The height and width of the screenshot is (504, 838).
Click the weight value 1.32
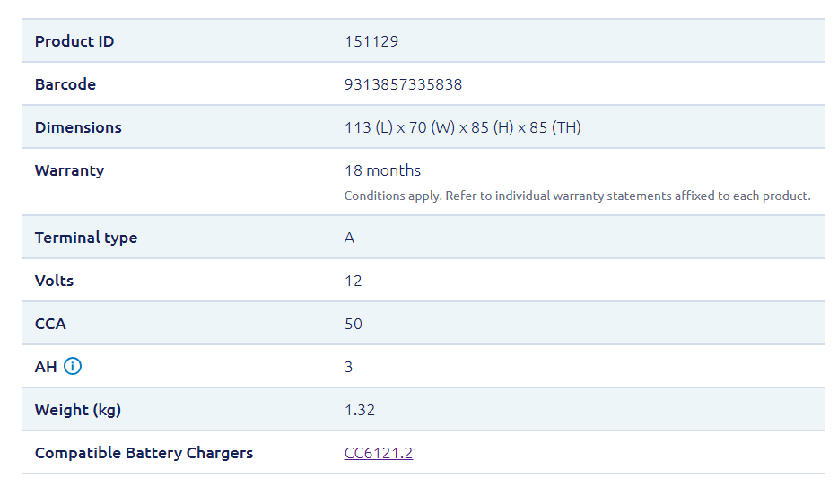coord(359,410)
